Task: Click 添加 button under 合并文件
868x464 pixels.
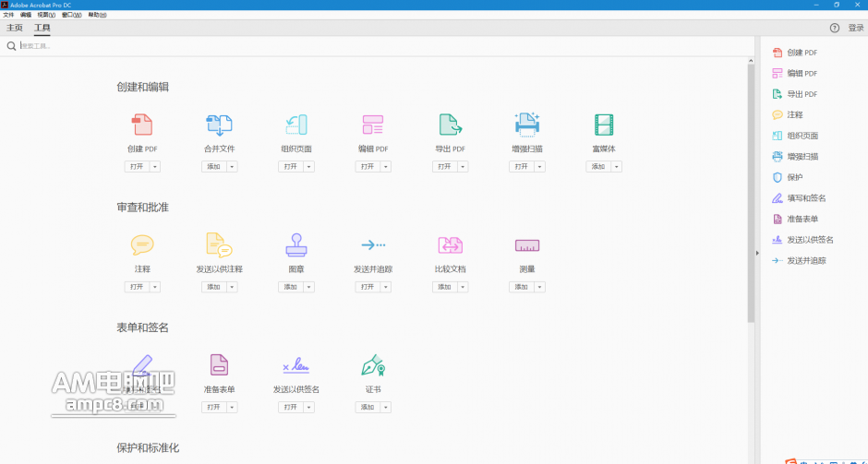Action: (213, 166)
